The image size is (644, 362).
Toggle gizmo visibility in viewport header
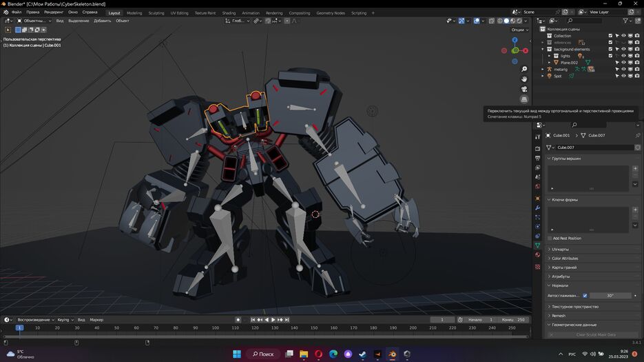461,21
